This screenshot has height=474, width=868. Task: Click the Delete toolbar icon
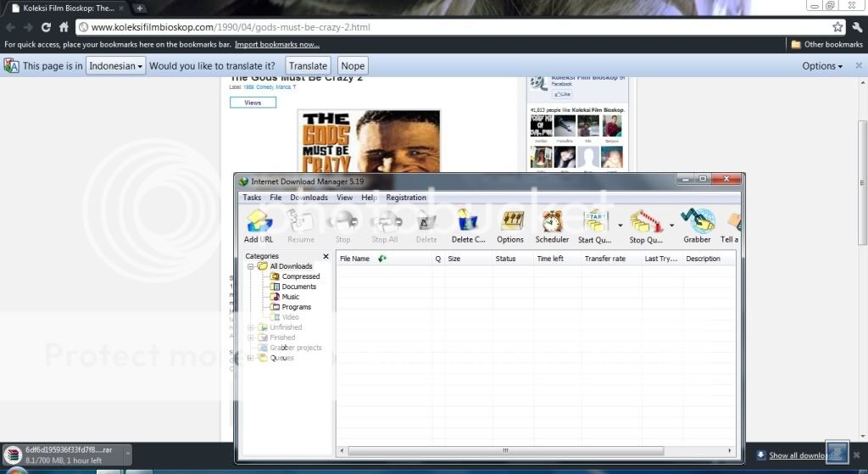[426, 226]
